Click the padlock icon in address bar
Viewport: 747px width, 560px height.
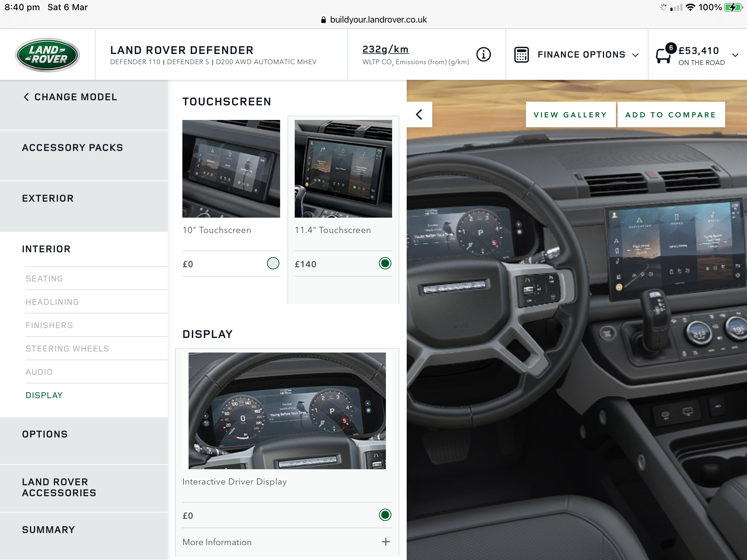[x=323, y=20]
